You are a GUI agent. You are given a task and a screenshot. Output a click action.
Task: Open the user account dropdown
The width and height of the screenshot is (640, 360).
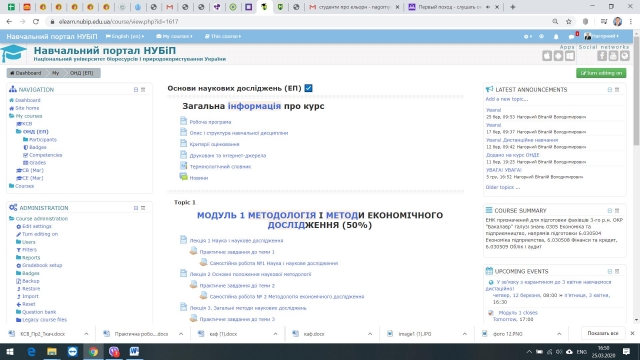point(602,36)
